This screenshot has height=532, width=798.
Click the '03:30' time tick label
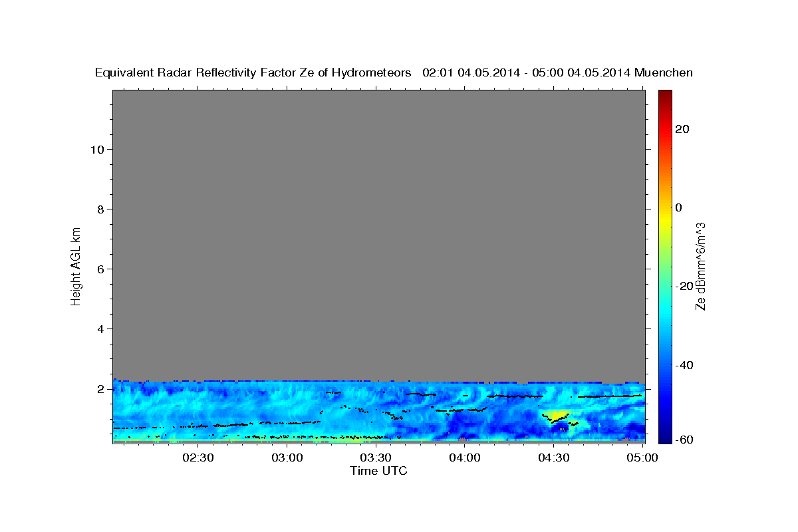(x=376, y=458)
